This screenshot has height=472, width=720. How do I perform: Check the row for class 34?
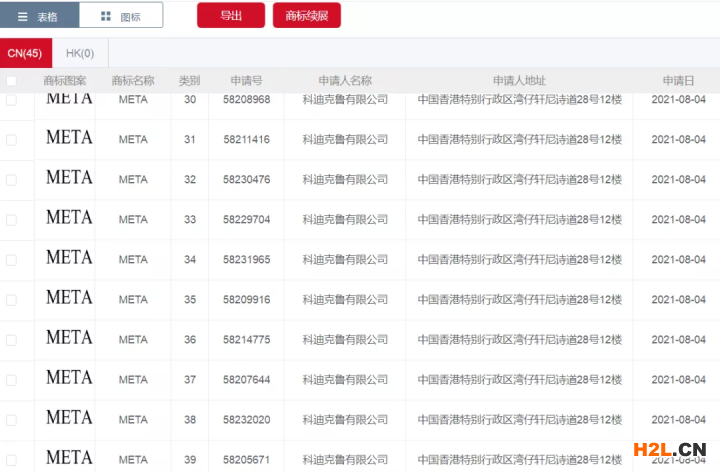(11, 260)
